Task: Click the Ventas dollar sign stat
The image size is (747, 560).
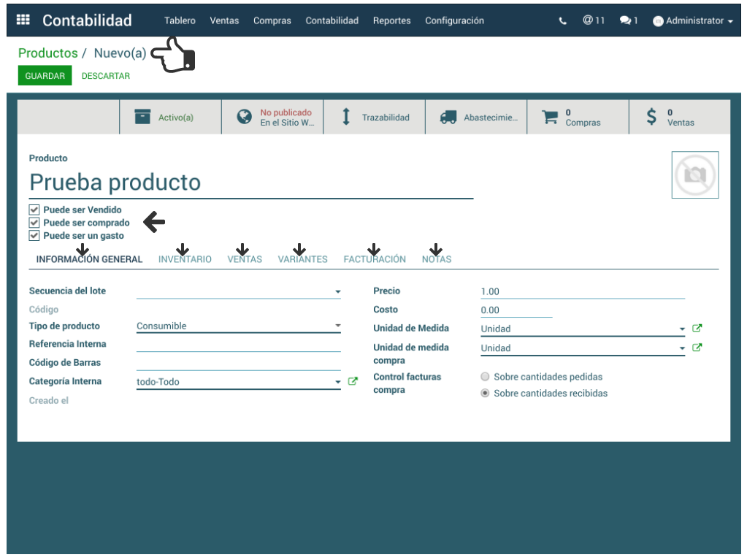Action: click(x=651, y=117)
